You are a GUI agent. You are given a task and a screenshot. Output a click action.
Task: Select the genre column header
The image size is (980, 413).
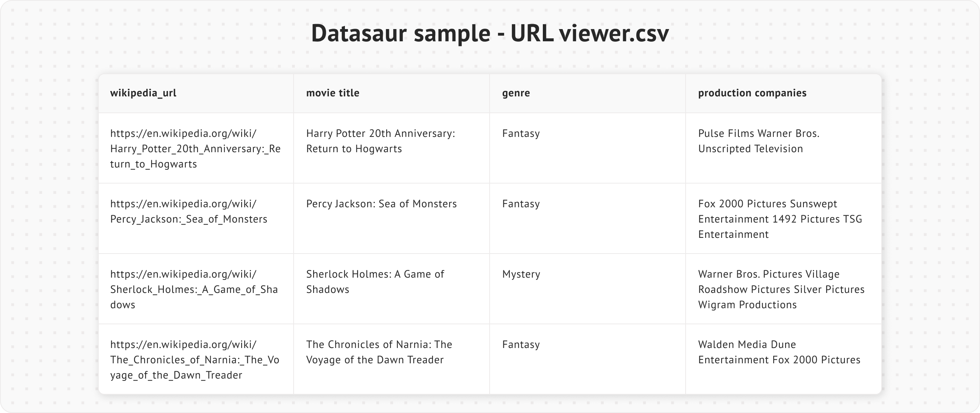tap(516, 93)
